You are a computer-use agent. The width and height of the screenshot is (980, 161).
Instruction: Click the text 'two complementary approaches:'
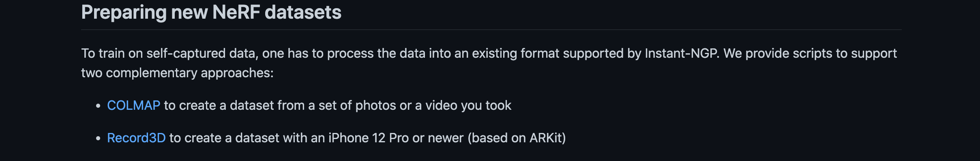[x=178, y=73]
